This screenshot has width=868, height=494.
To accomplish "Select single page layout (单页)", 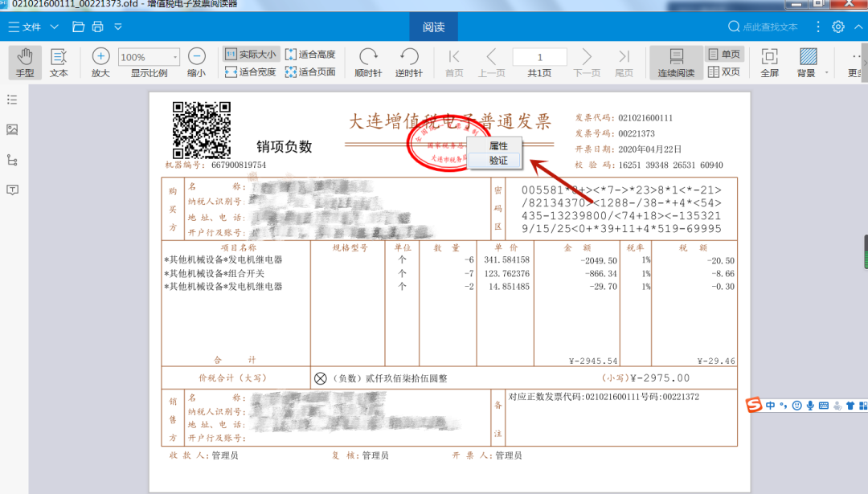I will (723, 54).
